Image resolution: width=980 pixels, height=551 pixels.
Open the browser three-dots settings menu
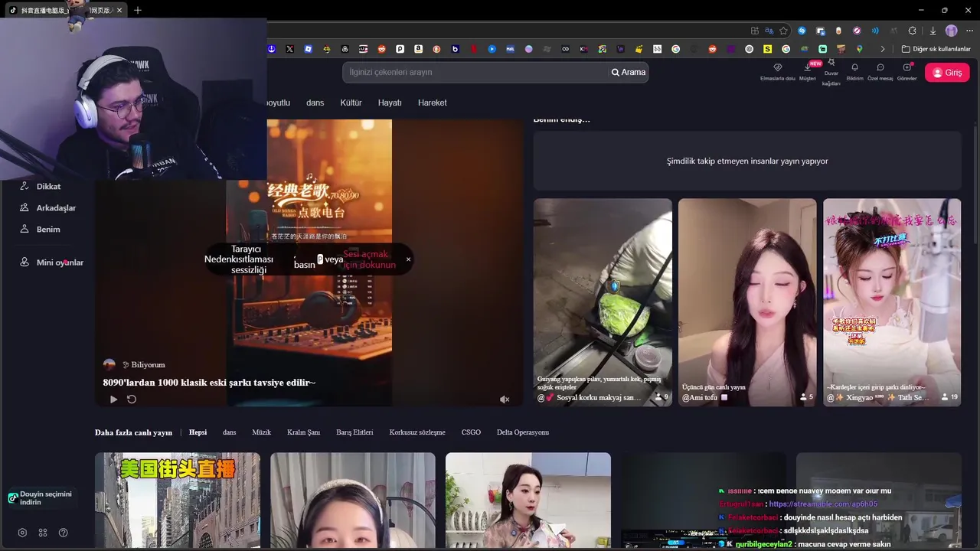[969, 31]
